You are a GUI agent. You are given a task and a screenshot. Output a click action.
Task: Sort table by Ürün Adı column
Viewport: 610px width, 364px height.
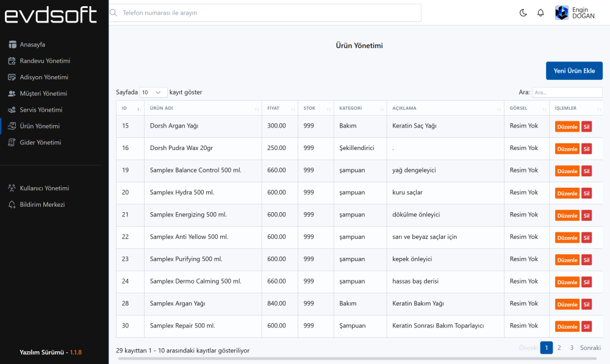[x=202, y=109]
